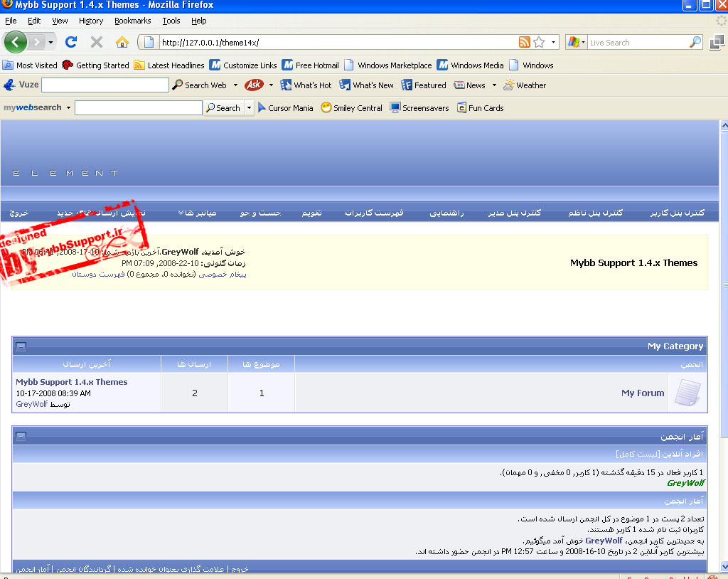Click the Mybb Support 1.4.x Themes last post link
Image resolution: width=728 pixels, height=579 pixels.
71,382
